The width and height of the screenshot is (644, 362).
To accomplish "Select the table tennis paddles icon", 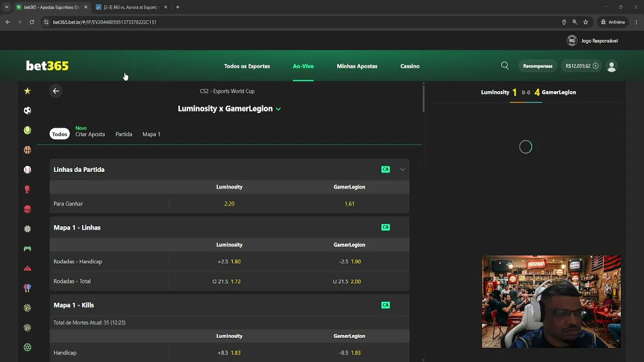I will (x=27, y=288).
